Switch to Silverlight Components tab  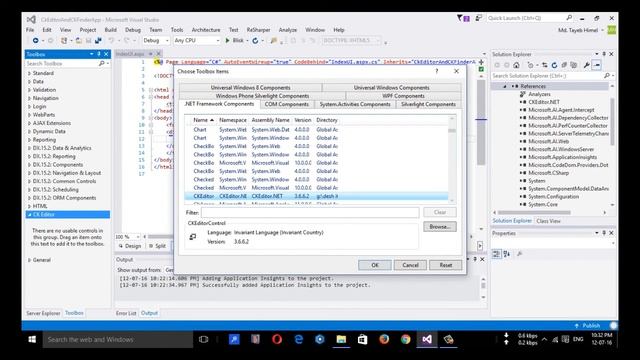click(428, 104)
